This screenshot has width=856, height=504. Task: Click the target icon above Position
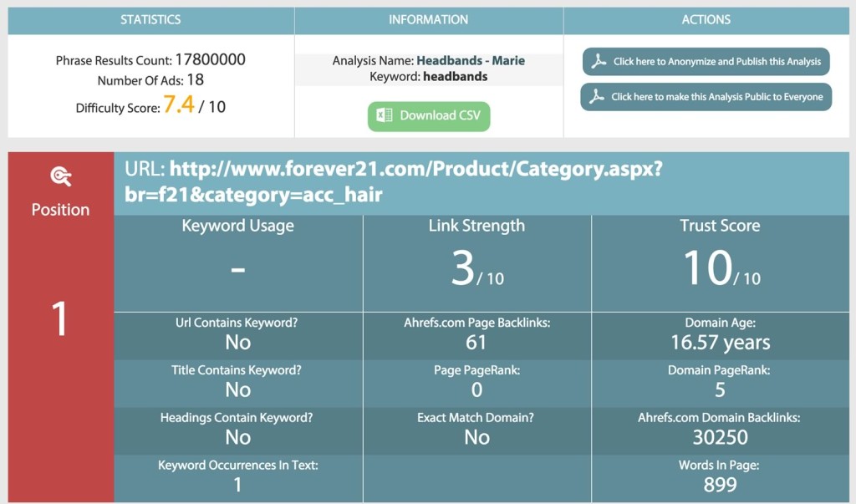click(x=60, y=176)
